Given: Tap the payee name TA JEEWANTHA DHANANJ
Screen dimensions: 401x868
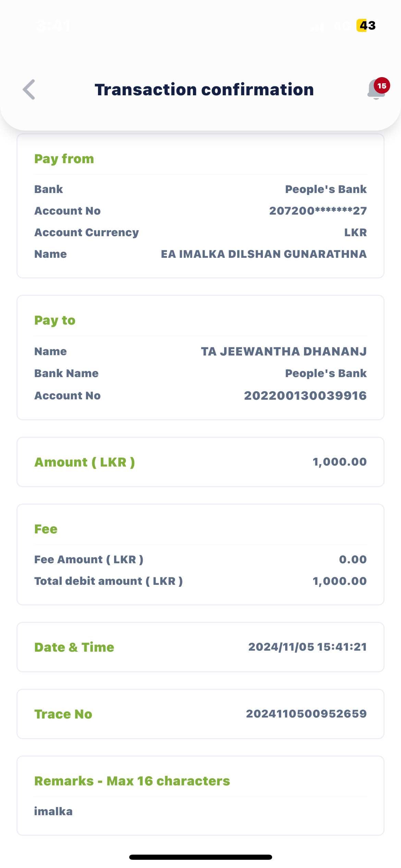Looking at the screenshot, I should pos(283,351).
